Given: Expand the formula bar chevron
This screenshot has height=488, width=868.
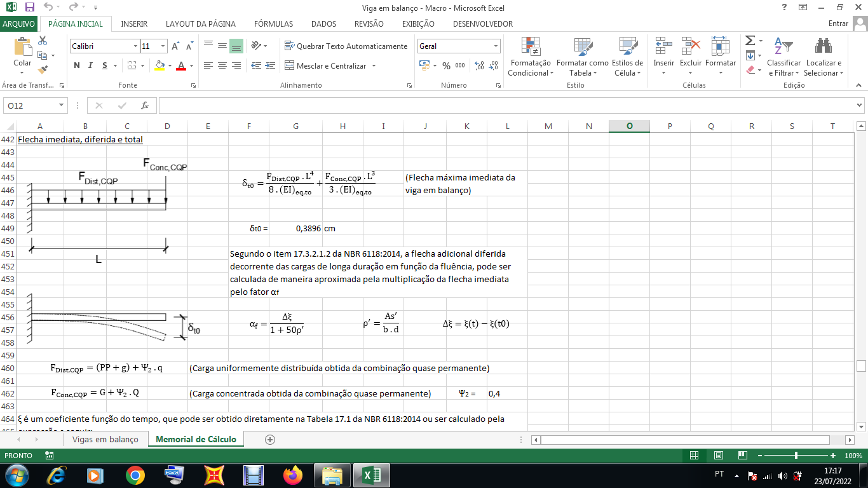Looking at the screenshot, I should [860, 105].
